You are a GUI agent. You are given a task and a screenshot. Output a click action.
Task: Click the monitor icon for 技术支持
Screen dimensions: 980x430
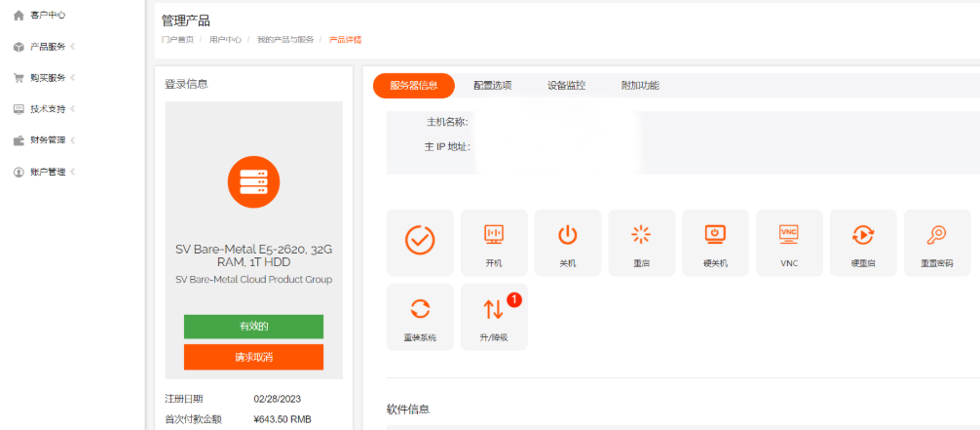pyautogui.click(x=19, y=109)
